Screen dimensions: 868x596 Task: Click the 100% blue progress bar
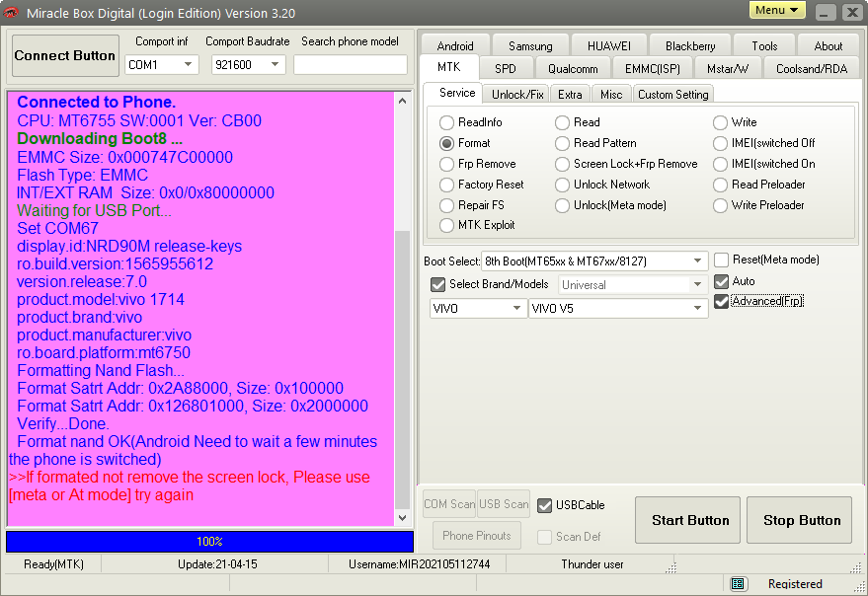(209, 542)
